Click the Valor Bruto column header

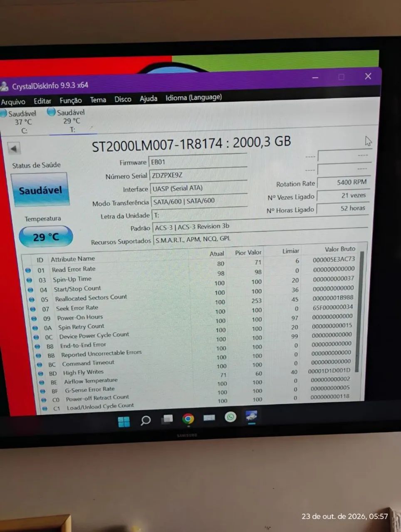(x=340, y=249)
